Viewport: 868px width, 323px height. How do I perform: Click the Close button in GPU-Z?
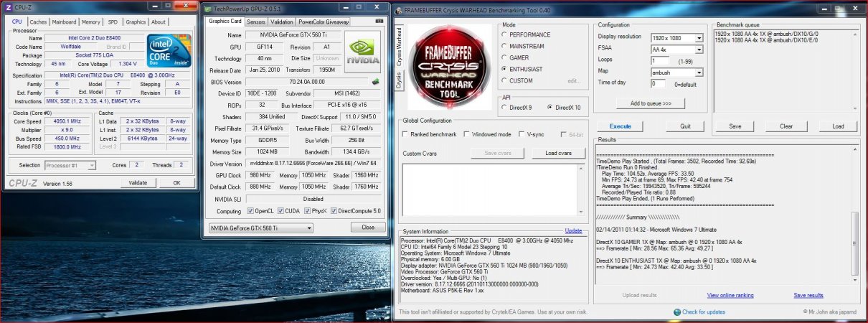tap(368, 228)
